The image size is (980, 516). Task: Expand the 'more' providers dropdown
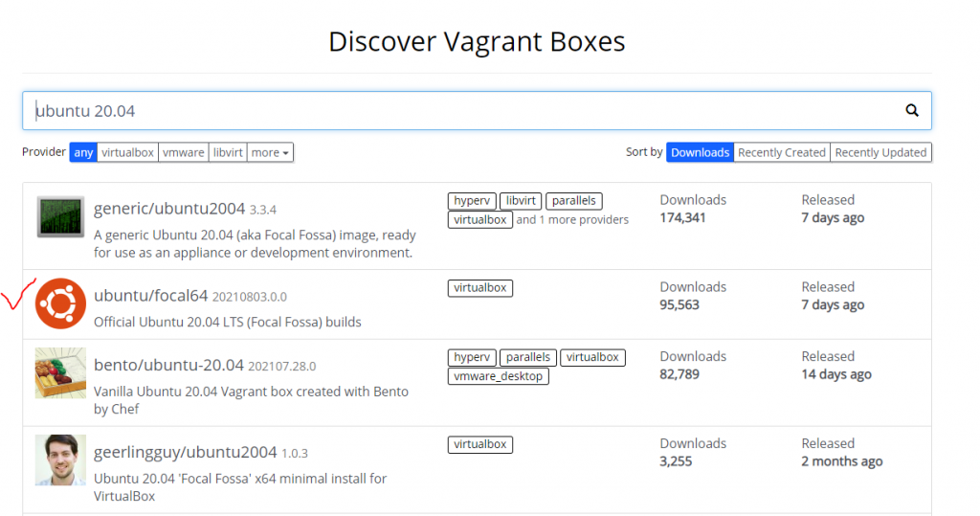coord(270,152)
